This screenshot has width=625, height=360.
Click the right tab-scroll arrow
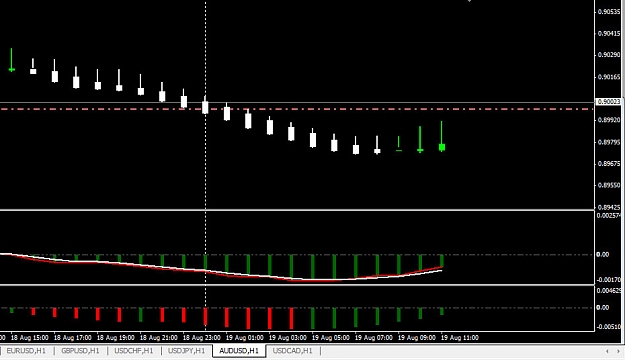(618, 351)
